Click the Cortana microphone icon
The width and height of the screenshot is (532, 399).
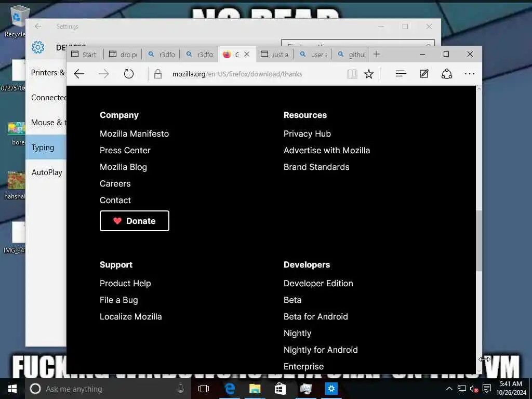[x=180, y=389]
